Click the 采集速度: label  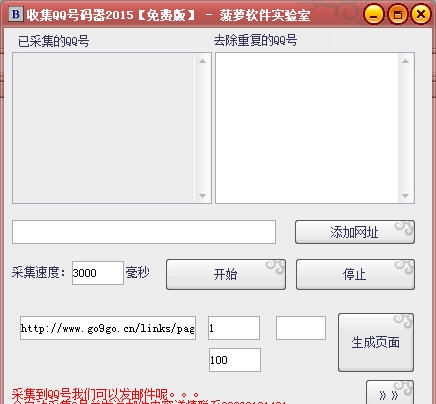tap(39, 272)
